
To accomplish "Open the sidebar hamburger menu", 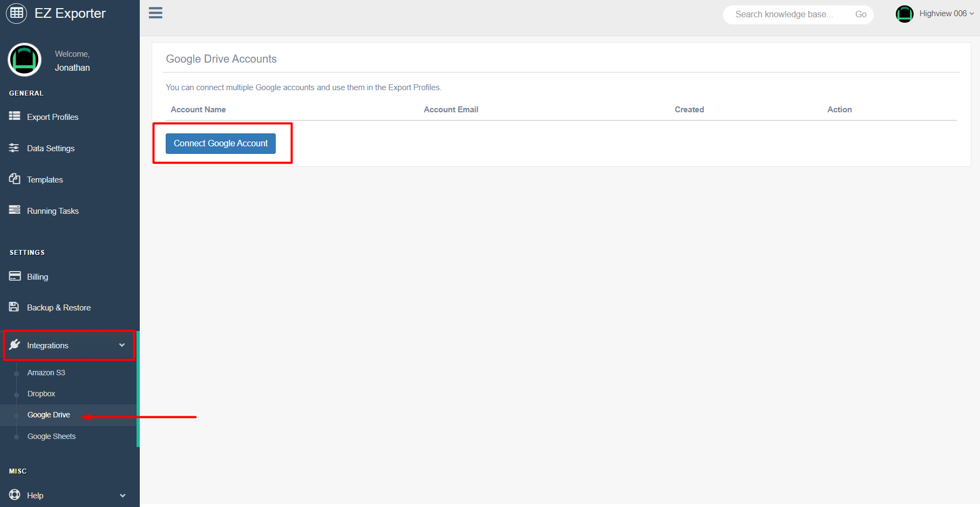I will point(155,13).
